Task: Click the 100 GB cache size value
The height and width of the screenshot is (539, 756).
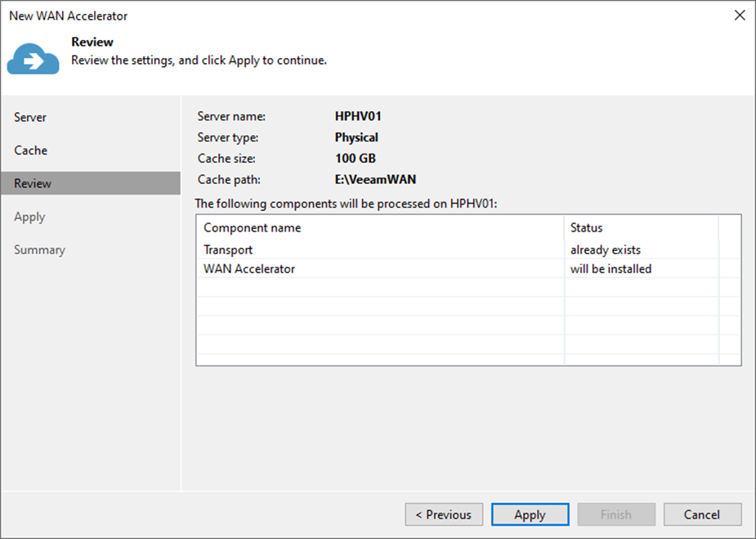Action: click(356, 159)
